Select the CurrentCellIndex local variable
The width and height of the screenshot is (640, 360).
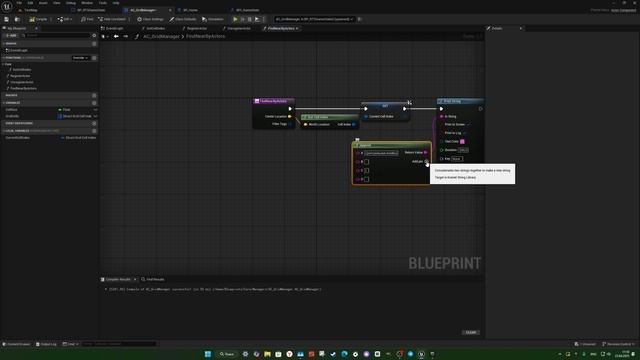tap(17, 138)
